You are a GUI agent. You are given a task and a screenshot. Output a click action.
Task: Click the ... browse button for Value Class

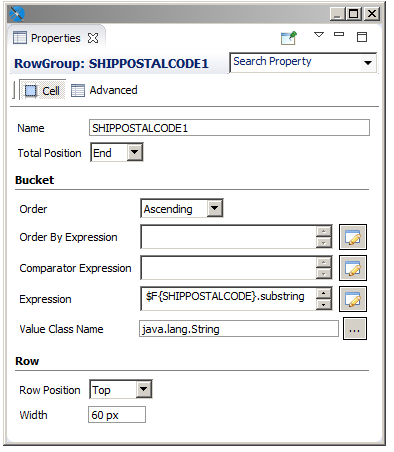coord(355,329)
